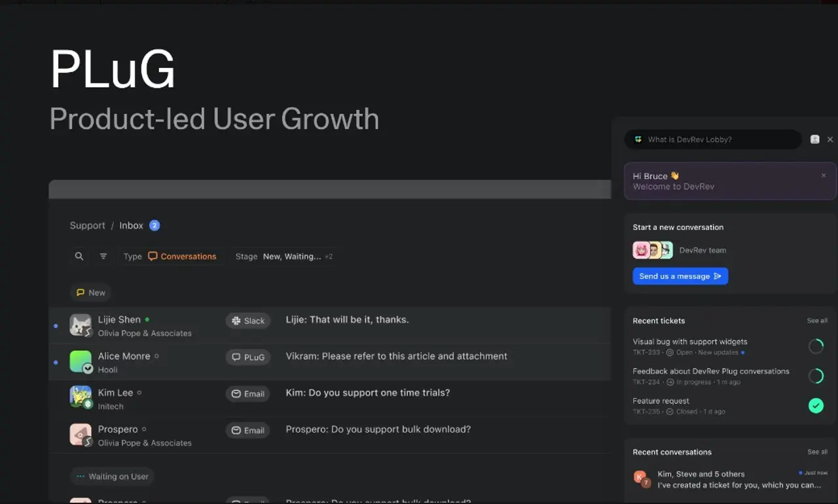Click Alice Monre's green avatar
This screenshot has height=504, width=838.
click(x=81, y=362)
